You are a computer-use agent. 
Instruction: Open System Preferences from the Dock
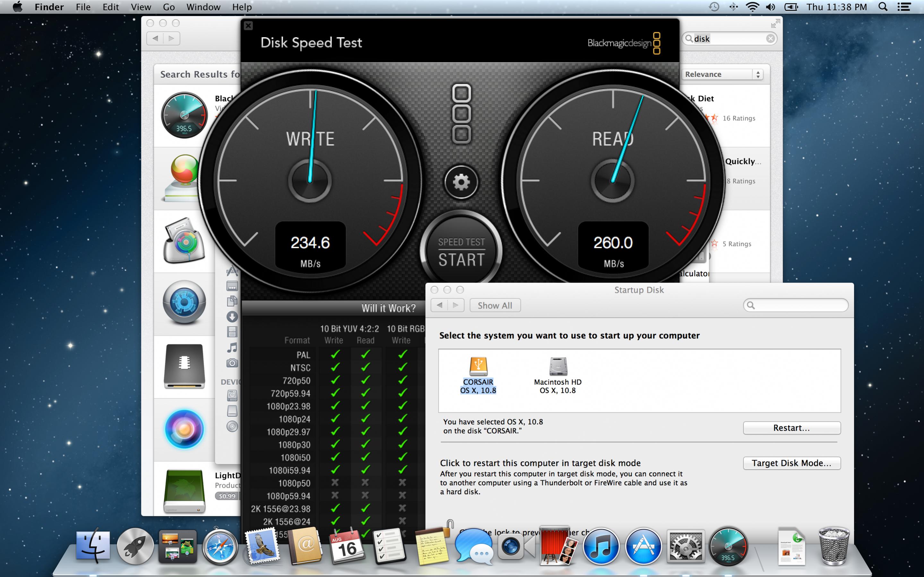click(x=686, y=546)
